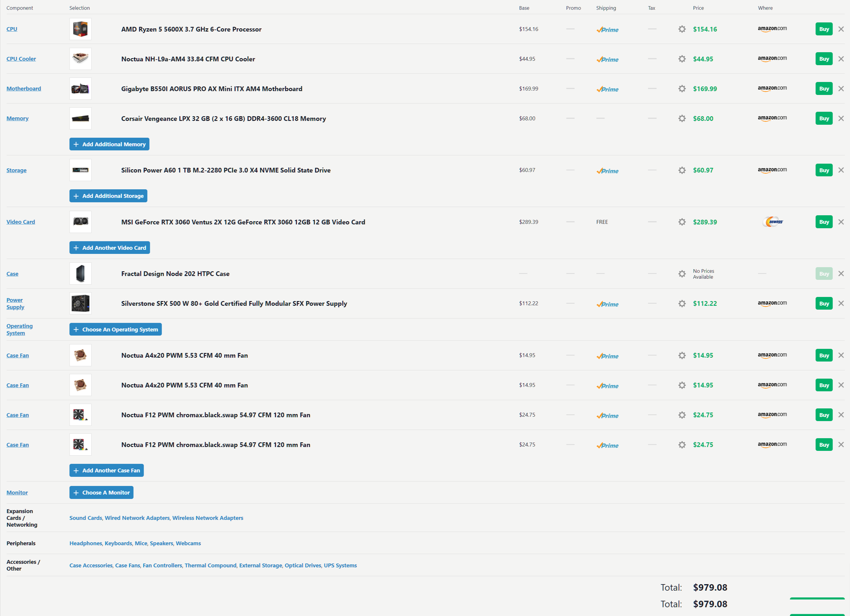Open Thermal Compound accessories link
The height and width of the screenshot is (616, 850).
click(x=211, y=566)
